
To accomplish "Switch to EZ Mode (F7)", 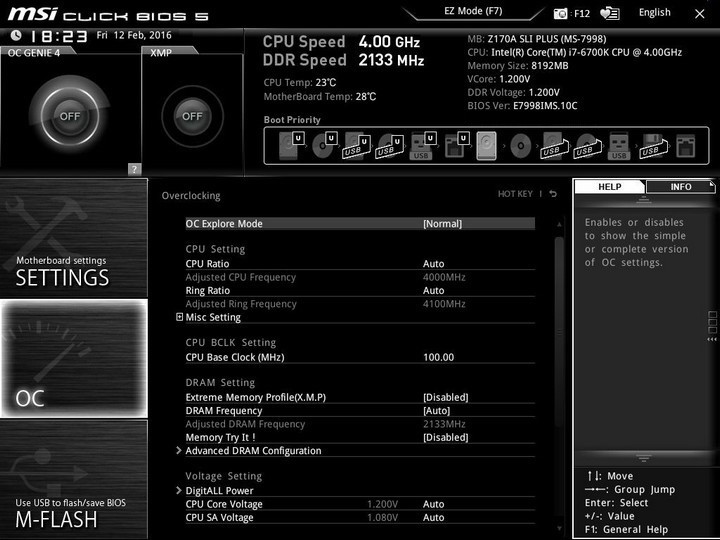I will click(473, 11).
